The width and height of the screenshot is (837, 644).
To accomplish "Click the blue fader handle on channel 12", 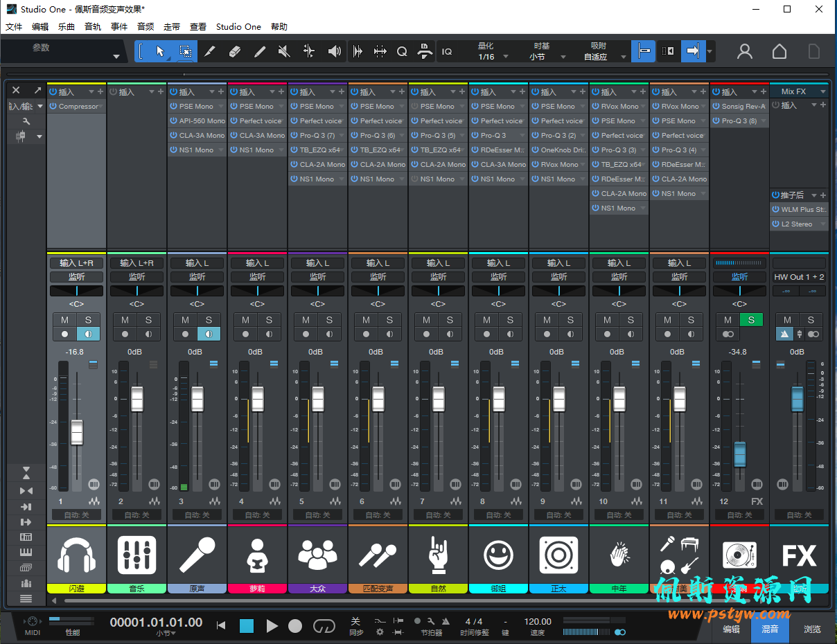I will tap(740, 454).
